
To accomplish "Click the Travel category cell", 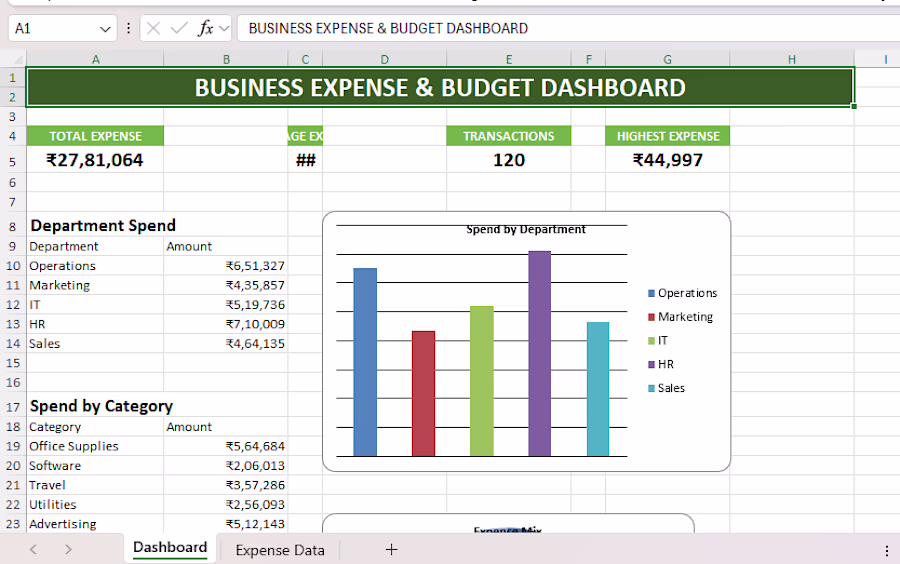I will pyautogui.click(x=95, y=485).
